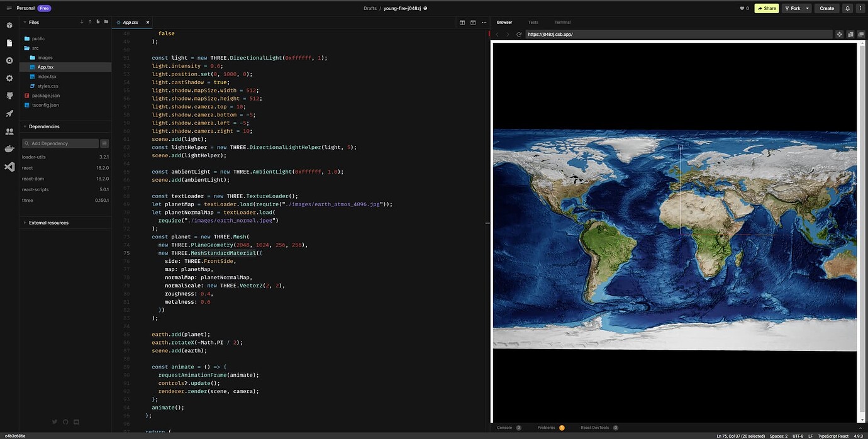The height and width of the screenshot is (439, 868).
Task: Click the Create button
Action: [826, 8]
